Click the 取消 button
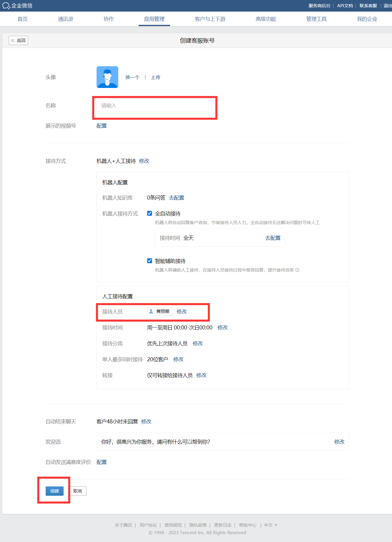This screenshot has height=542, width=392. 78,491
